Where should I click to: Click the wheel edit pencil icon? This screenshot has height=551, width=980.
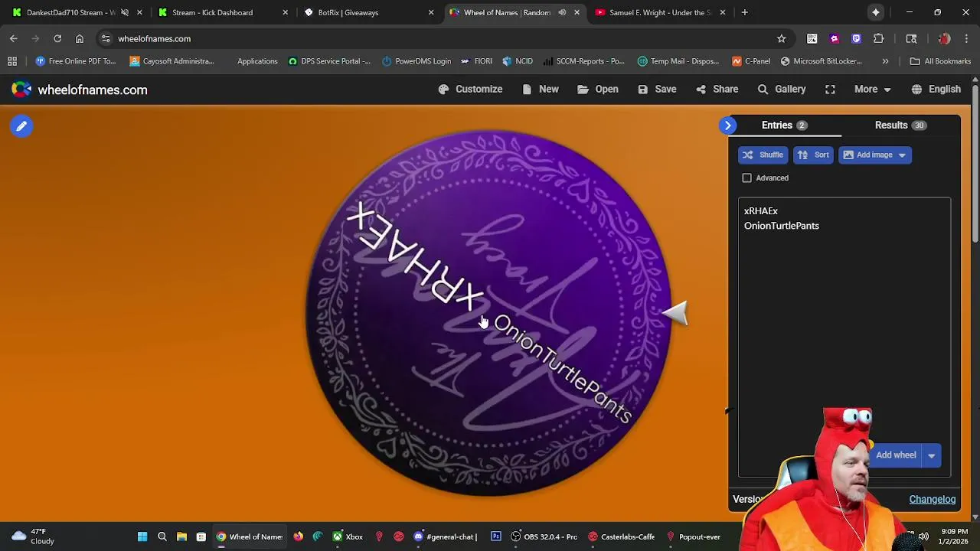pyautogui.click(x=21, y=126)
